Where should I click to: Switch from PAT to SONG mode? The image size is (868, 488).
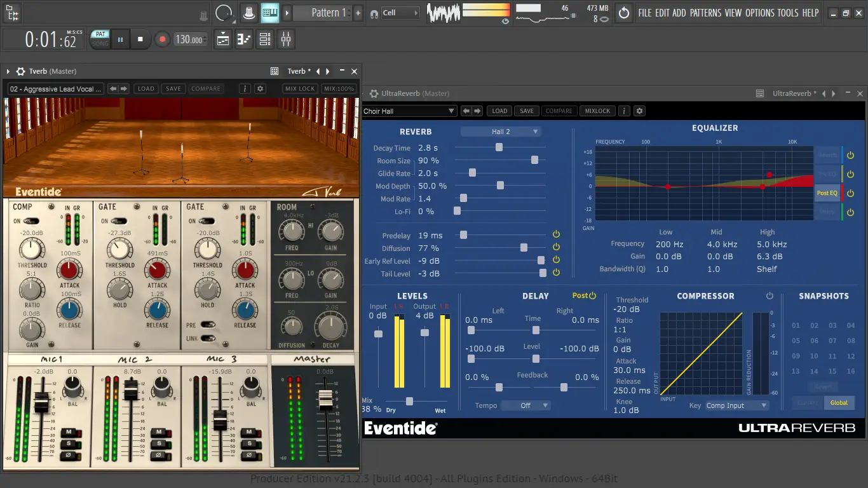[x=100, y=43]
